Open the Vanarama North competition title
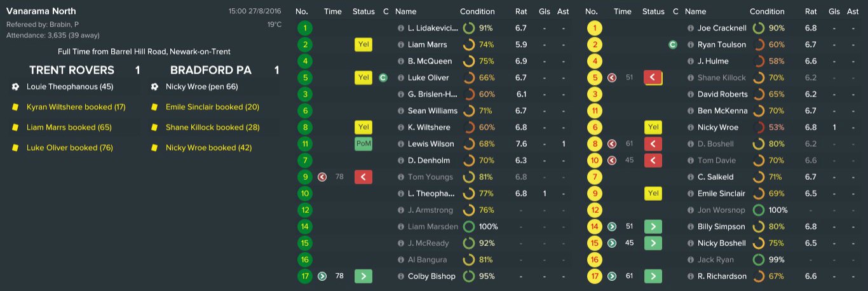Viewport: 868px width, 291px height. tap(41, 11)
